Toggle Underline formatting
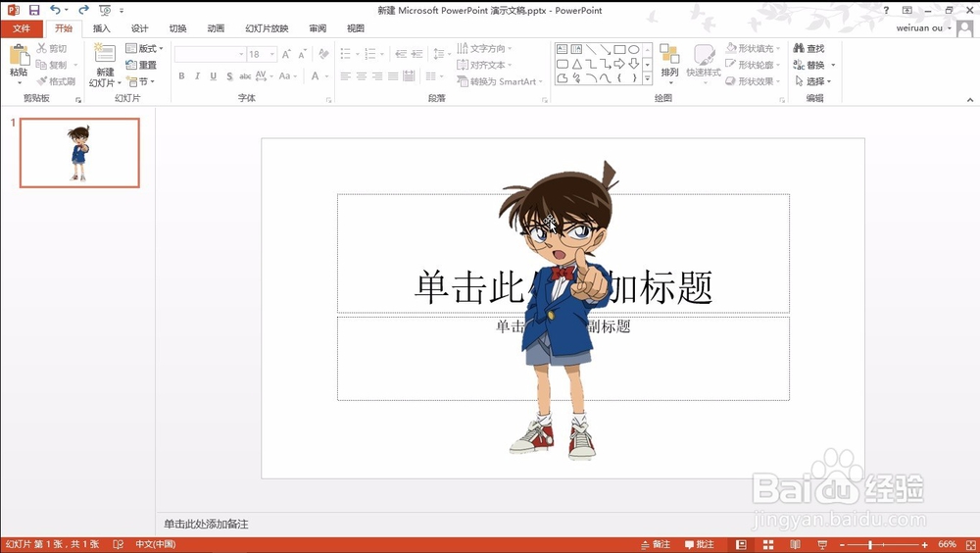Screen dimensions: 980x553 pos(213,76)
